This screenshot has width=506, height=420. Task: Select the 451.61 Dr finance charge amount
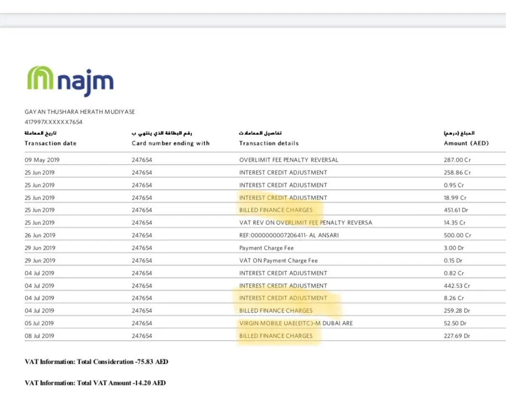pos(456,210)
